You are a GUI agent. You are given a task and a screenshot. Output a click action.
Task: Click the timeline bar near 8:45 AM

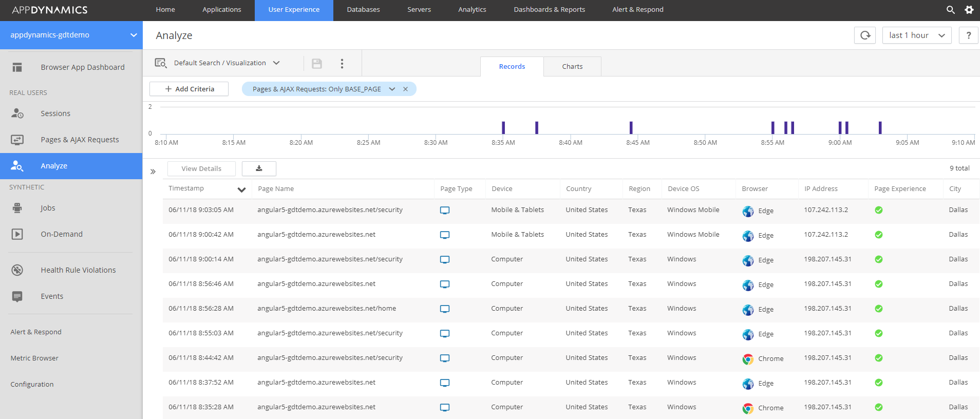631,127
